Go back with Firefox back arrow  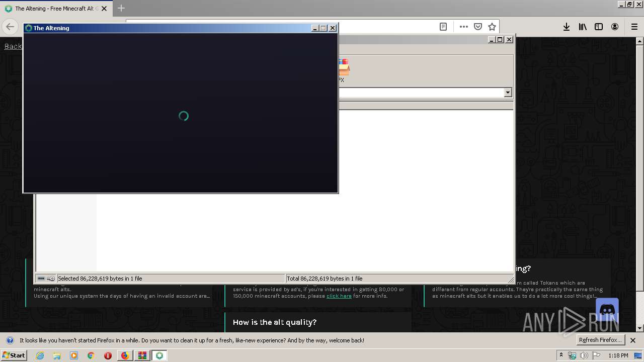(x=10, y=27)
